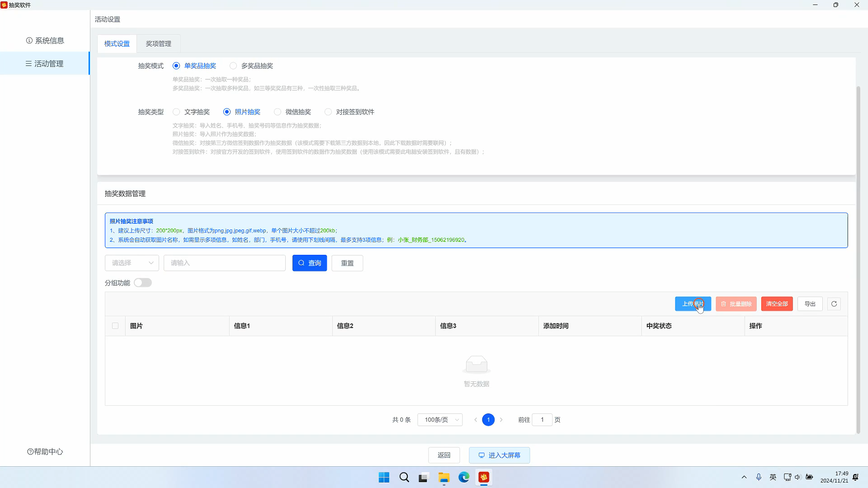Launch Microsoft Edge from taskbar

tap(464, 478)
